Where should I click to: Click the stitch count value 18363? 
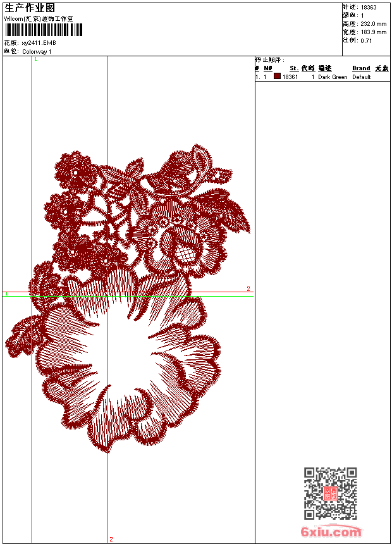pos(369,8)
